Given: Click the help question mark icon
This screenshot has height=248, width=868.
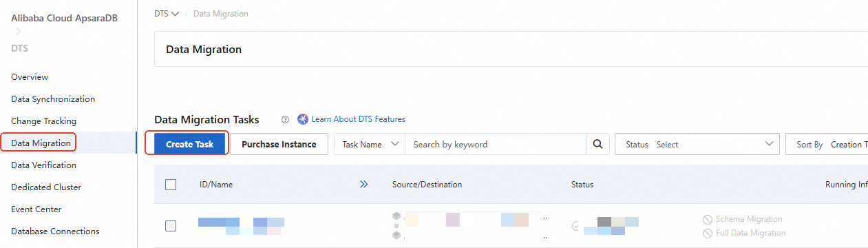Looking at the screenshot, I should [x=285, y=119].
